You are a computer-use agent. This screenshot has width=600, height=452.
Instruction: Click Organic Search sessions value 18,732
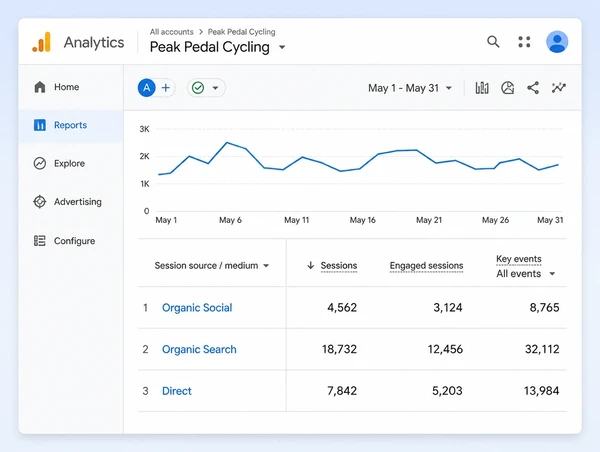[339, 349]
